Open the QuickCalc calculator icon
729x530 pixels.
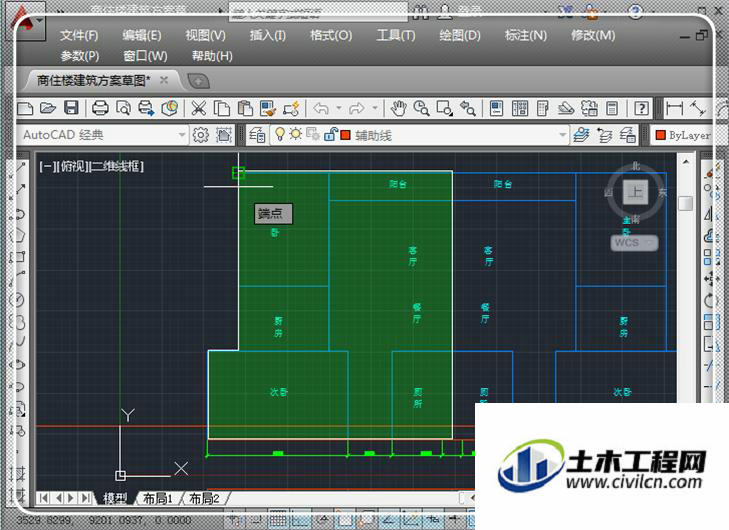(x=612, y=109)
